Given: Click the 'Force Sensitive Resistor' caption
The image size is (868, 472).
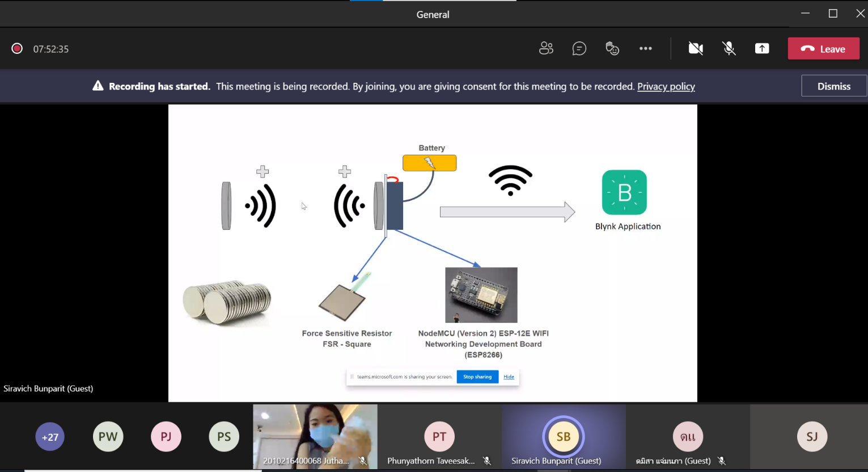Looking at the screenshot, I should 347,334.
